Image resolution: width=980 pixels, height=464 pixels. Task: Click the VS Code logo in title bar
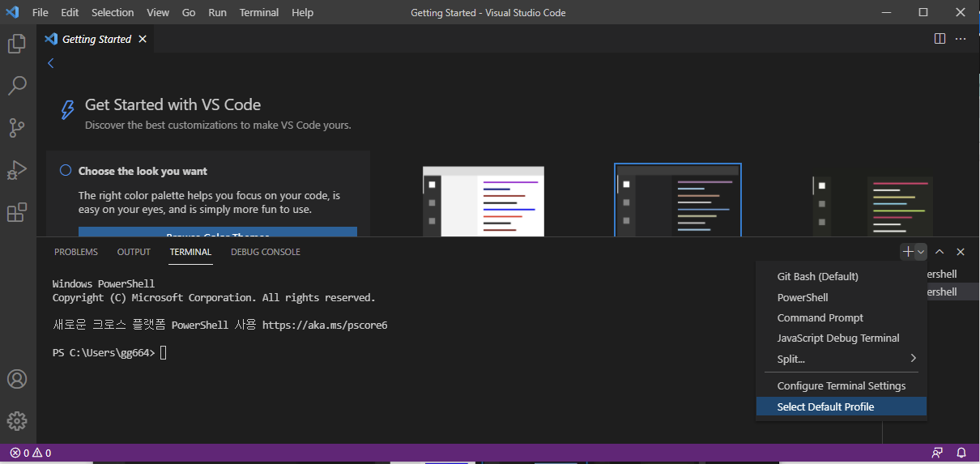click(12, 12)
